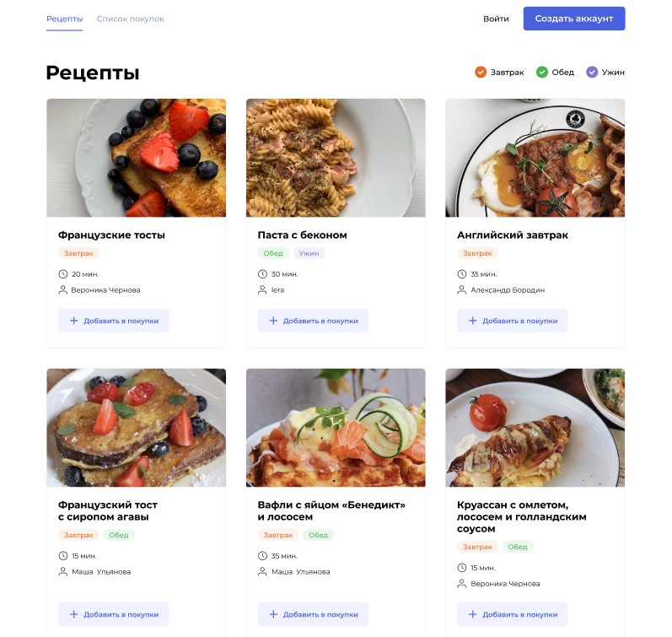Click author icon beside Iera
Screen dimensions: 672x637
262,290
